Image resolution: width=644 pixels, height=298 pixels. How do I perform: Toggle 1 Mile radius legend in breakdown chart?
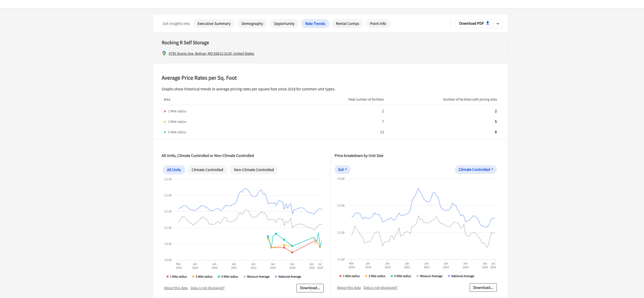tap(349, 276)
